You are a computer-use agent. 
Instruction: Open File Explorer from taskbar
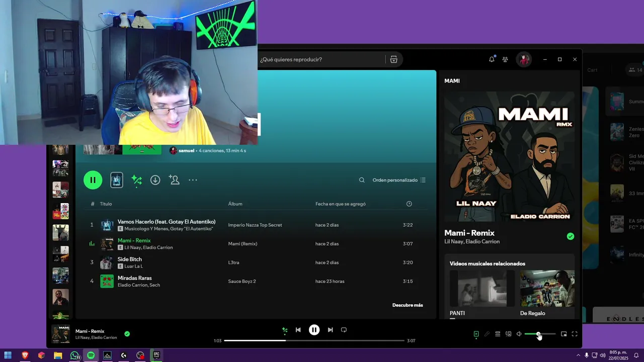coord(58,355)
